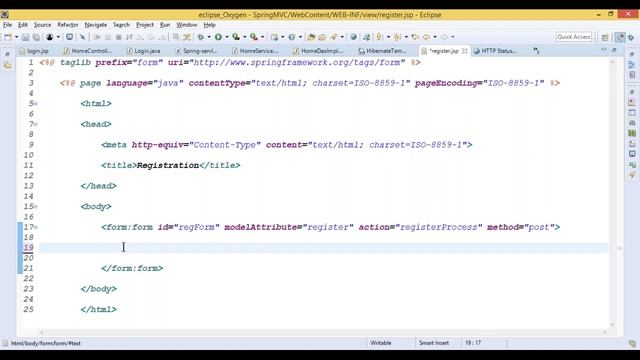Click the New file toolbar icon
This screenshot has height=360, width=640.
[8, 37]
